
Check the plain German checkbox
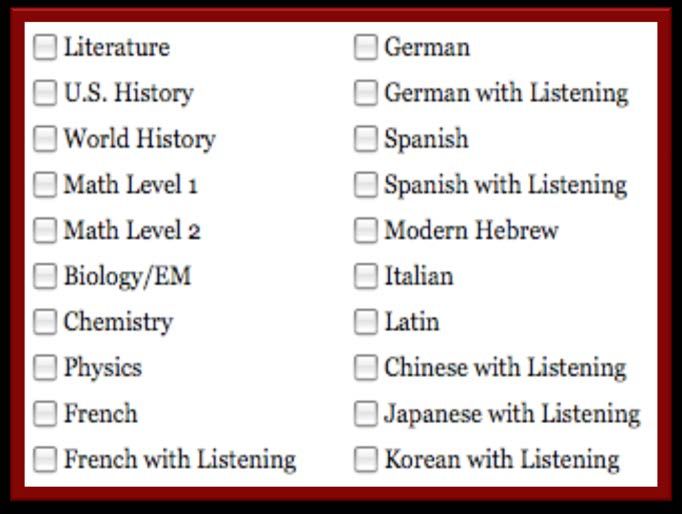(x=366, y=47)
